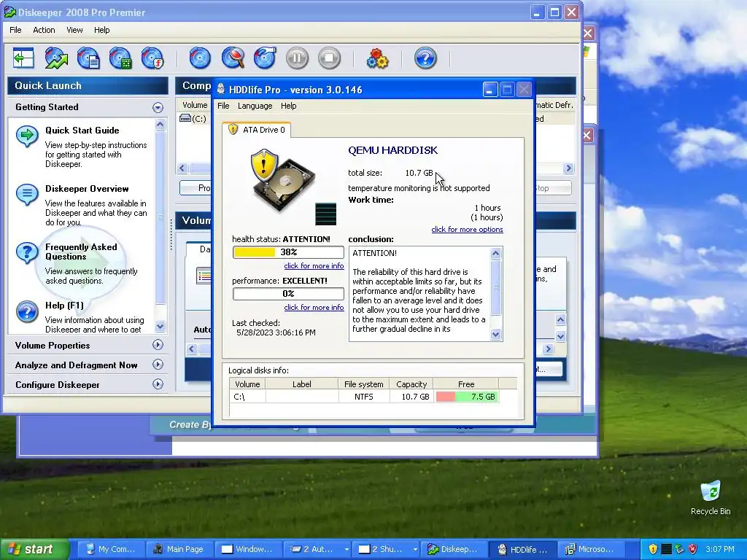747x560 pixels.
Task: Click the Start button
Action: [35, 549]
